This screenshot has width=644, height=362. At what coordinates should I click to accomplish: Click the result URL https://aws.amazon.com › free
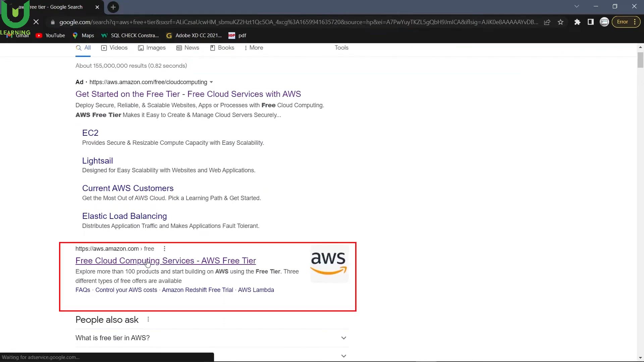(115, 249)
